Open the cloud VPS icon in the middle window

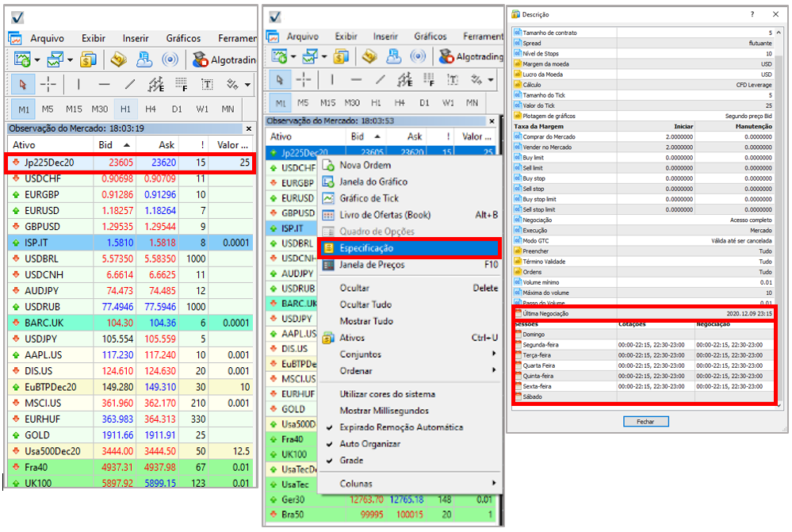coord(393,56)
